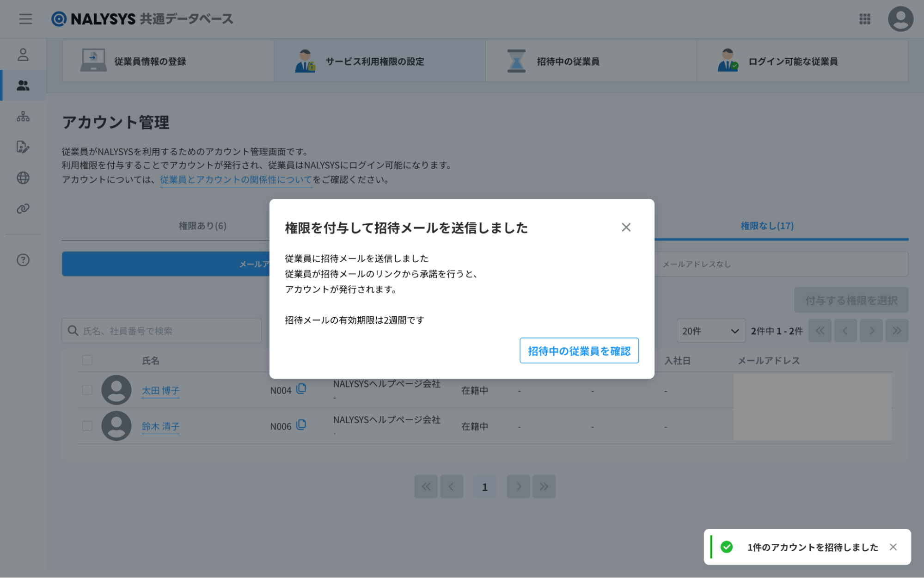Image resolution: width=924 pixels, height=578 pixels.
Task: Copy employee number N006
Action: 301,425
